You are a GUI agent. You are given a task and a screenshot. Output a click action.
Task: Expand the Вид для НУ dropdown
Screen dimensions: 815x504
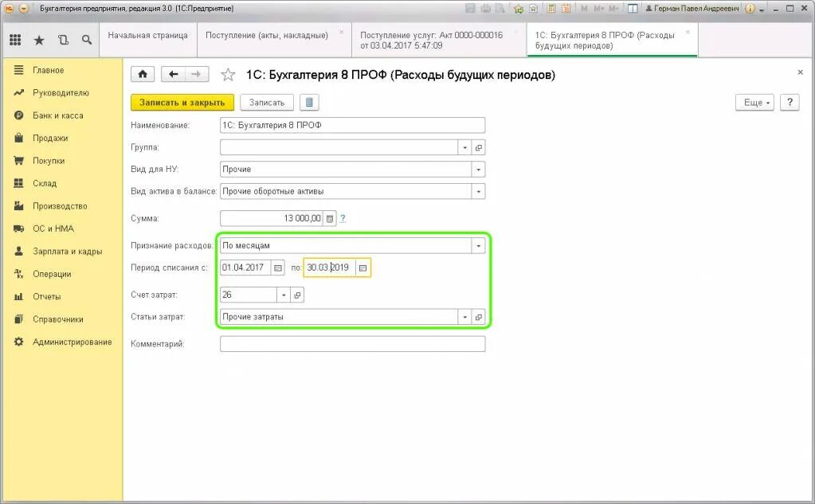(x=478, y=170)
